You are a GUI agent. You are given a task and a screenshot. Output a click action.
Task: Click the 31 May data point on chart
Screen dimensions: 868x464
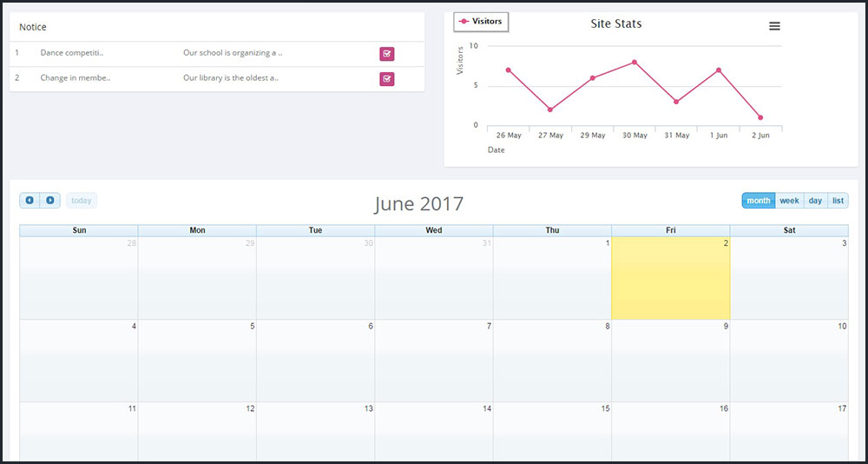pos(676,102)
